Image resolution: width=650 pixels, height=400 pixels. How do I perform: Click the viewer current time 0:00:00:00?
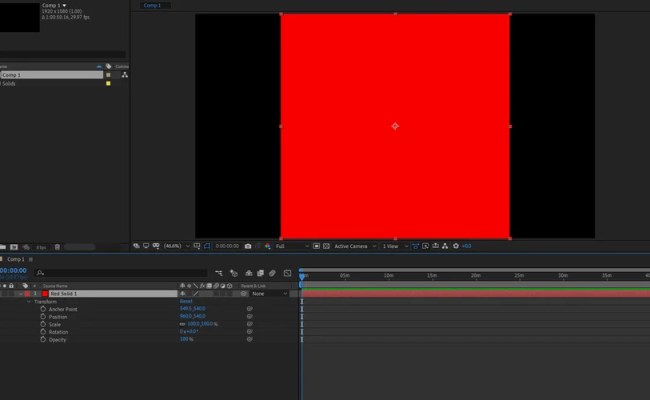click(x=227, y=246)
